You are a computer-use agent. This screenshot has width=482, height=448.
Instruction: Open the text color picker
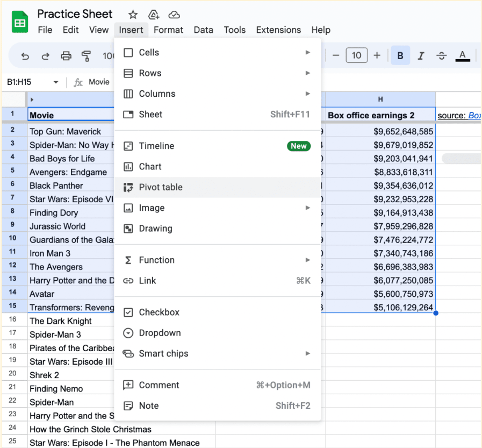[x=462, y=56]
